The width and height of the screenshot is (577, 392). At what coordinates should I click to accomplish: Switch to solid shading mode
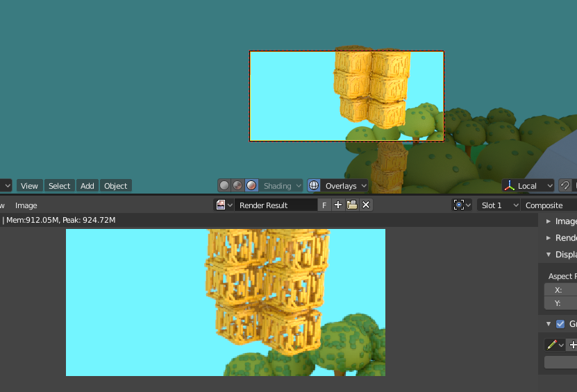coord(224,186)
